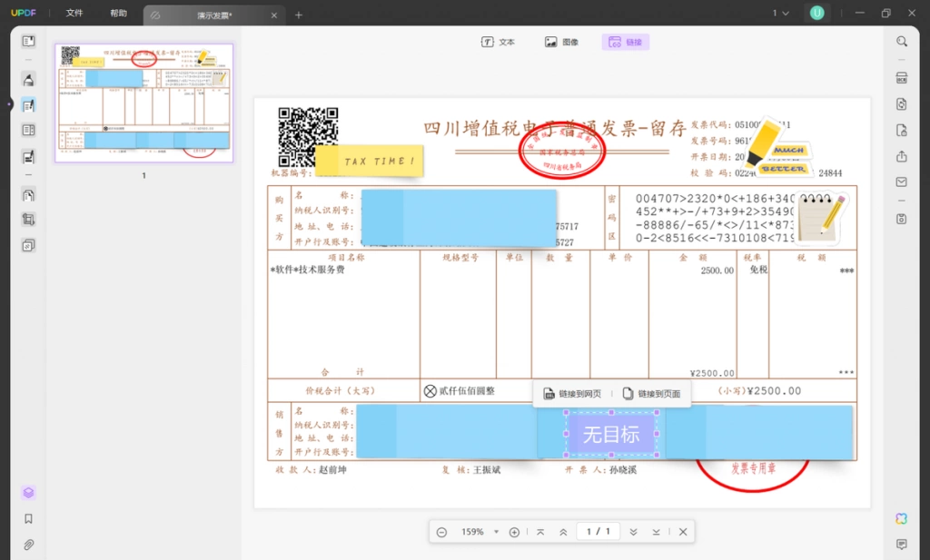Image resolution: width=930 pixels, height=560 pixels.
Task: Open the 文件 menu
Action: (74, 13)
